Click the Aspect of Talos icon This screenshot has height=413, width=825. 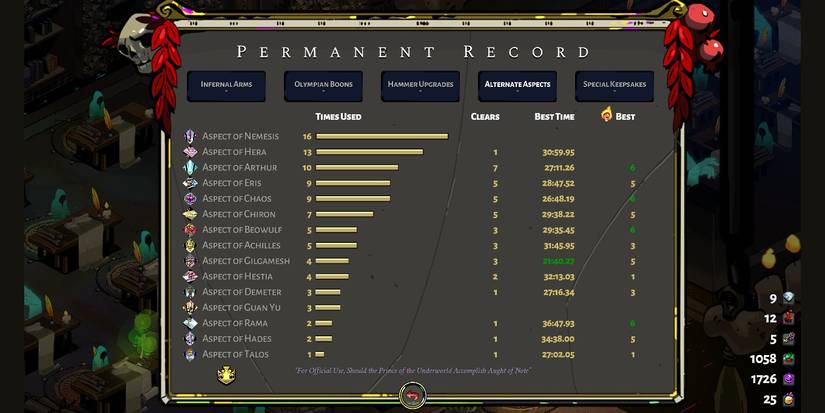coord(190,355)
